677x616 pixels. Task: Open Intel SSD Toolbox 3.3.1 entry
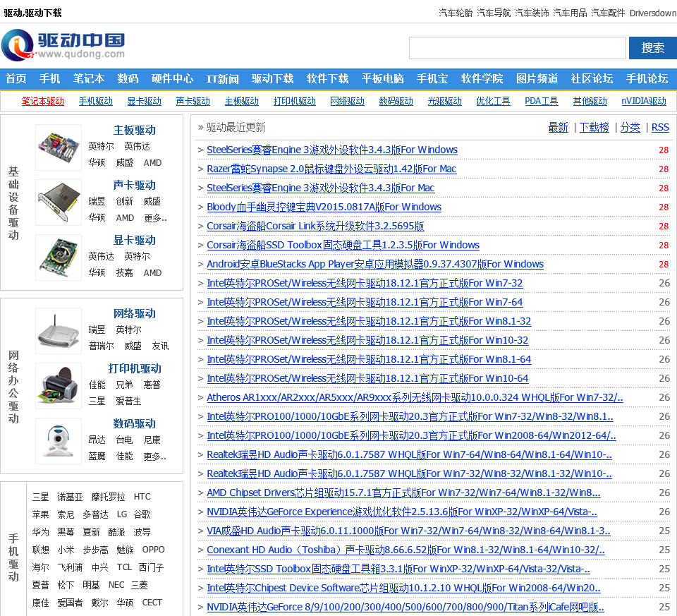[x=398, y=569]
